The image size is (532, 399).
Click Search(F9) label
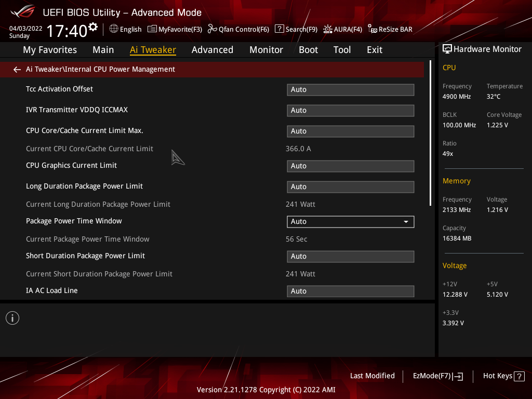point(301,30)
